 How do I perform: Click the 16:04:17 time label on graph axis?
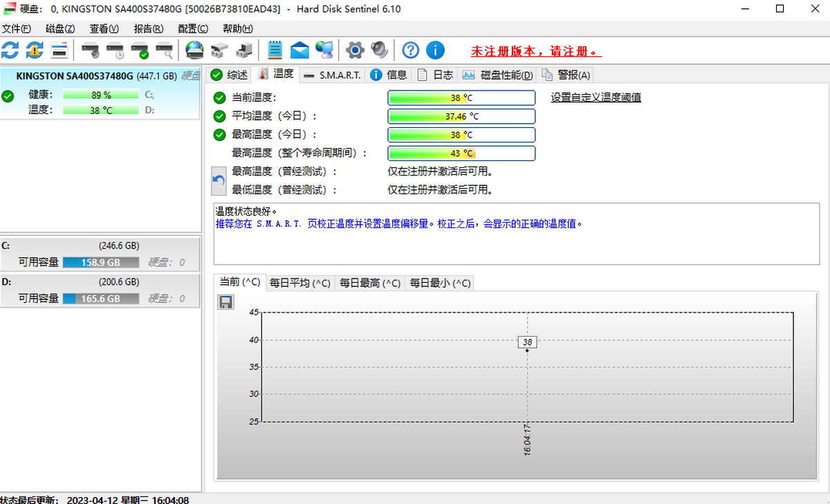[x=527, y=439]
